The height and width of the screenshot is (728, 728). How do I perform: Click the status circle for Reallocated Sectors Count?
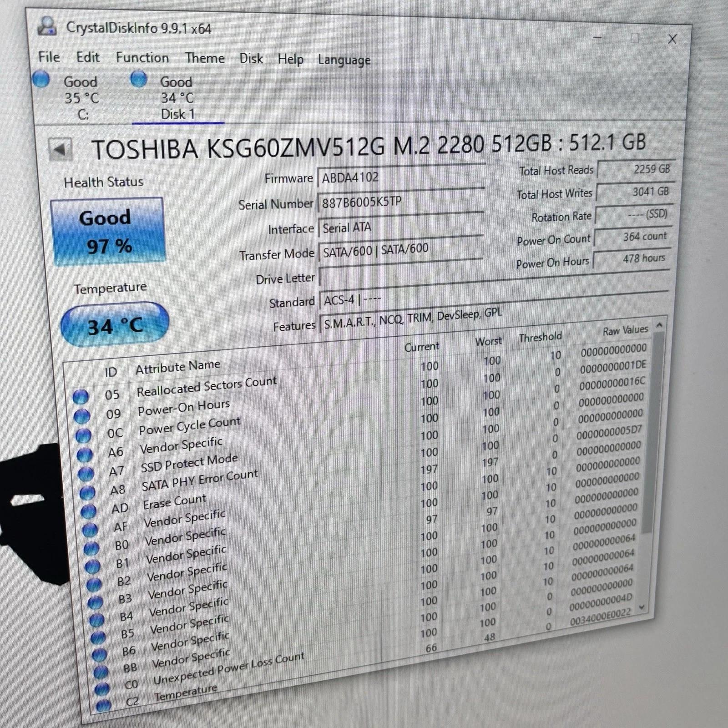tap(81, 397)
